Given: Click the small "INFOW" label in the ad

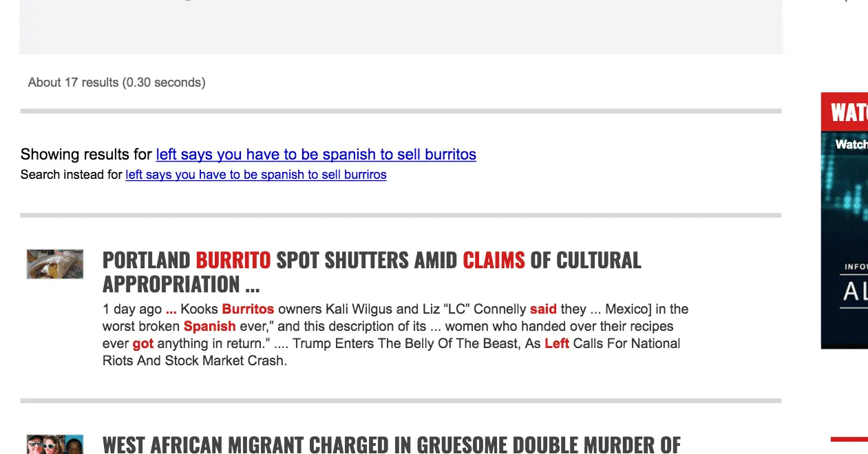Looking at the screenshot, I should tap(856, 267).
